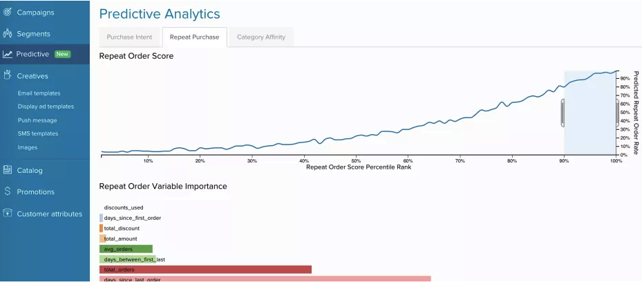Go to Display ad templates
Image resolution: width=644 pixels, height=287 pixels.
[x=46, y=107]
